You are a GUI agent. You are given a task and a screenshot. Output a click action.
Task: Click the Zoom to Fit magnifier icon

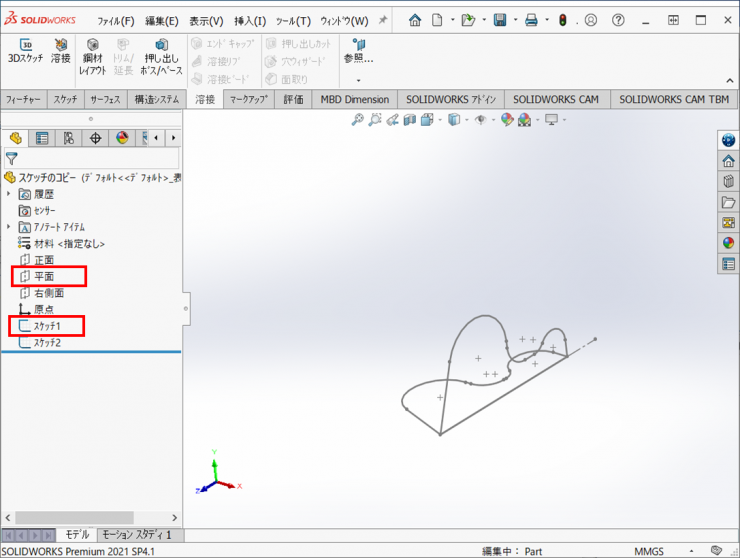pyautogui.click(x=357, y=120)
